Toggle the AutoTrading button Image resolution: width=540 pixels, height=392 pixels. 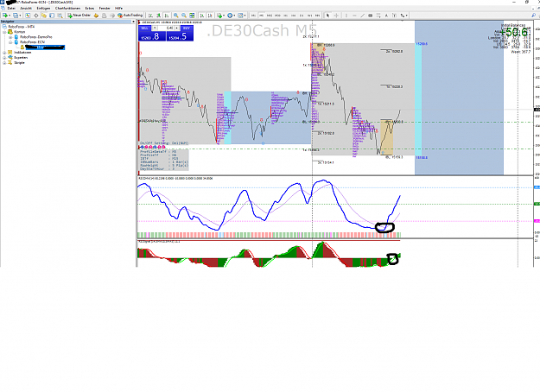click(x=130, y=16)
